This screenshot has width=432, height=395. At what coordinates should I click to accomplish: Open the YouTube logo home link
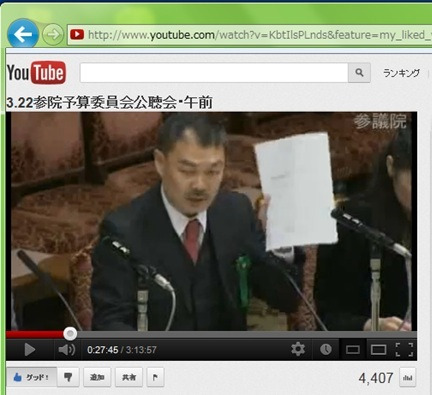pyautogui.click(x=36, y=73)
